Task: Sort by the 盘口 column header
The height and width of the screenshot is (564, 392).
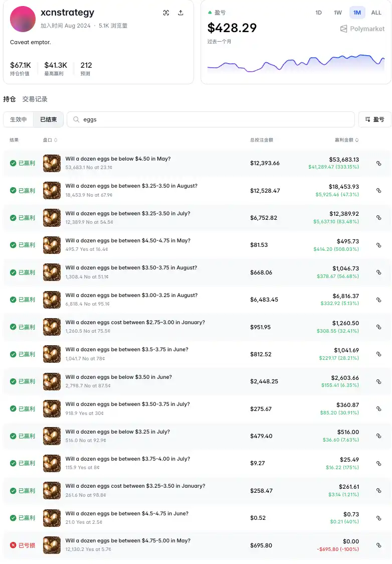Action: (50, 140)
